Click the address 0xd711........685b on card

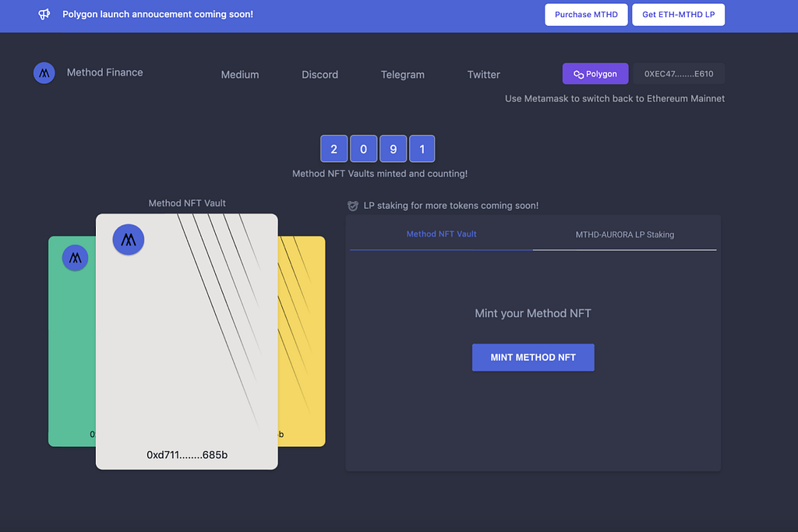coord(187,455)
